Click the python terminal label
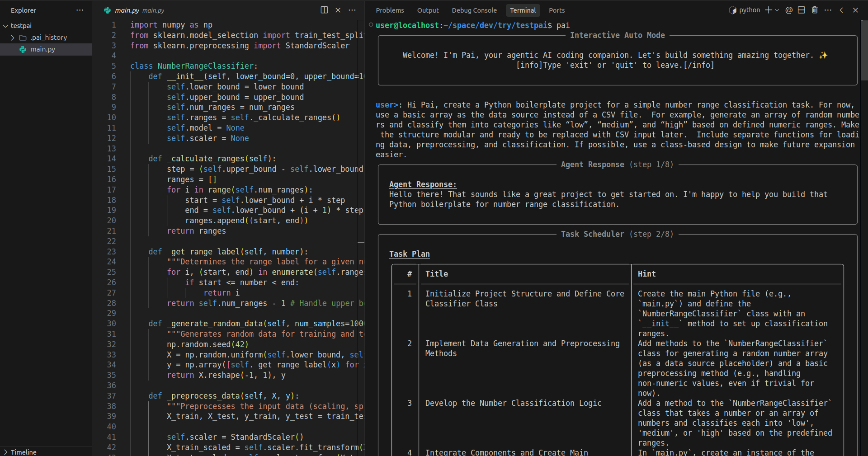The image size is (868, 456). 749,10
